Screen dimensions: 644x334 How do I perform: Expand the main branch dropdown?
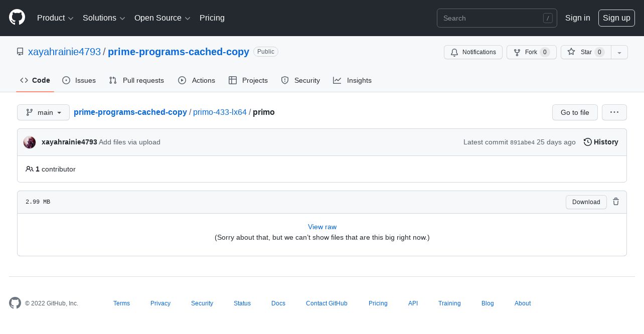[x=43, y=112]
